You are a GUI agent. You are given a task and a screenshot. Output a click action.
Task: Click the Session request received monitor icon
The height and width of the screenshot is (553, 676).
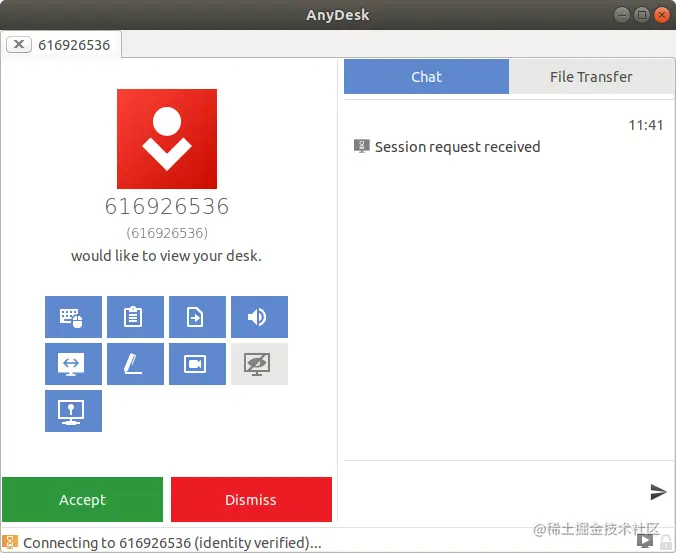362,146
